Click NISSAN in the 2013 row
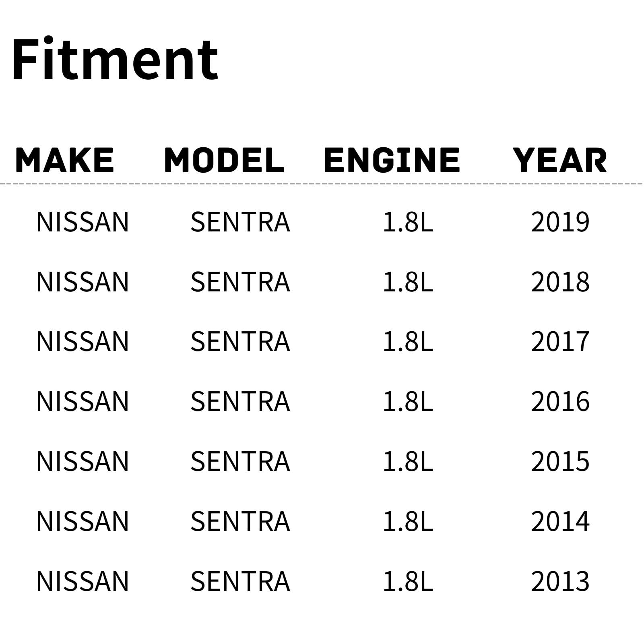 pyautogui.click(x=83, y=581)
